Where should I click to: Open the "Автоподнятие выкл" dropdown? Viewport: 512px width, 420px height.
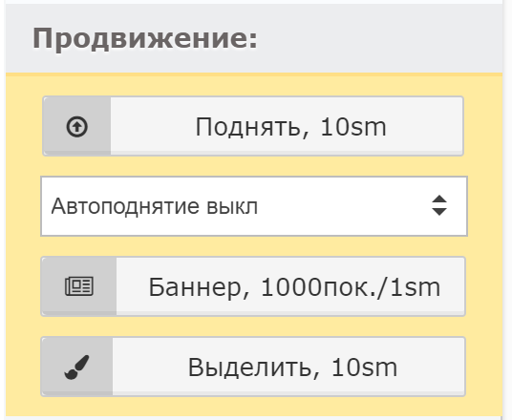tap(254, 206)
